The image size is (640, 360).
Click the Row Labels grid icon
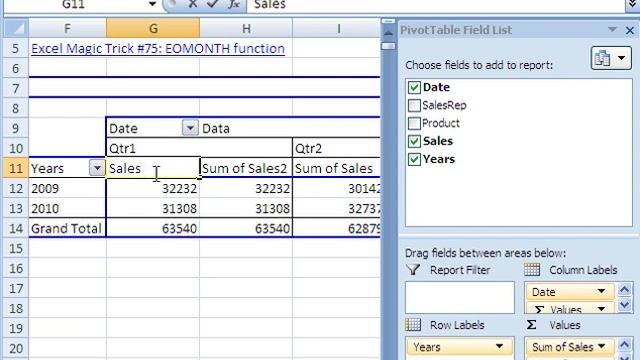click(413, 325)
